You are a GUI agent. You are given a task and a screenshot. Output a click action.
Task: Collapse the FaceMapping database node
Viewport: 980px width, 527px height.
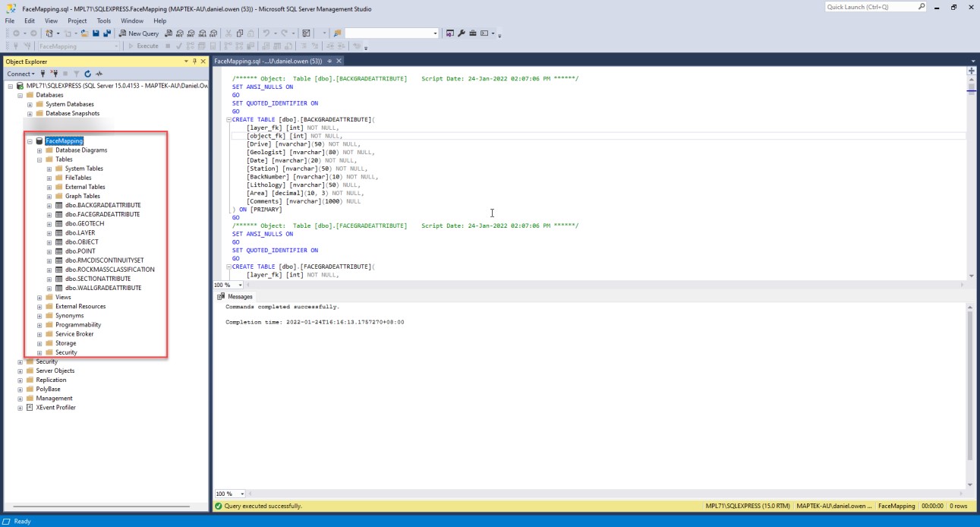coord(30,141)
